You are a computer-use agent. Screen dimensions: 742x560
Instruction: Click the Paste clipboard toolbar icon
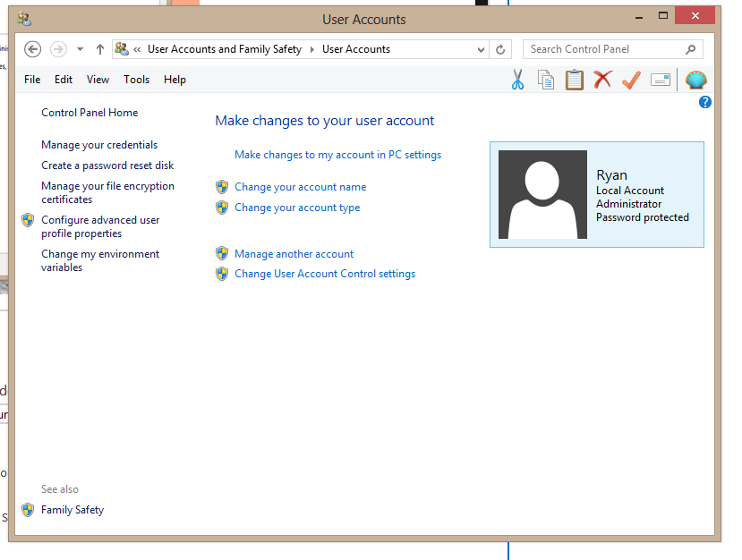click(x=574, y=80)
